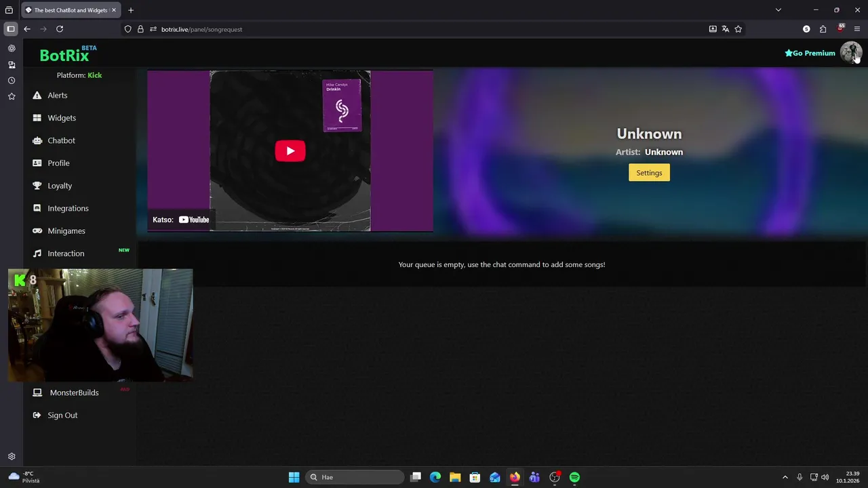The width and height of the screenshot is (868, 488).
Task: Click the Interaction music note icon
Action: (x=37, y=253)
